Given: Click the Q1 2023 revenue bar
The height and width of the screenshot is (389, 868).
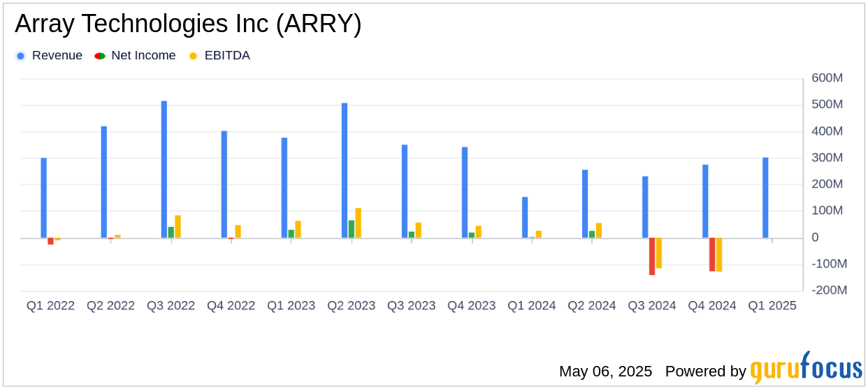Looking at the screenshot, I should click(284, 188).
